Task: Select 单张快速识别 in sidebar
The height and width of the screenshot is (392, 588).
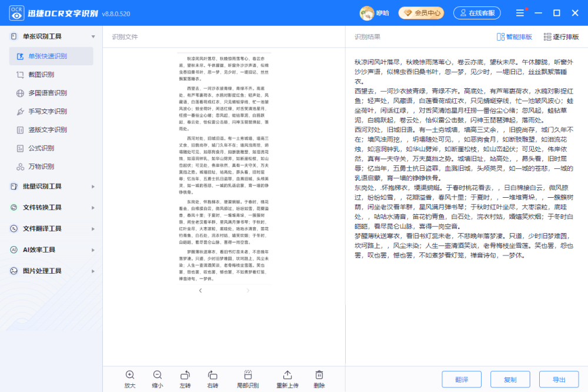Action: click(x=51, y=57)
